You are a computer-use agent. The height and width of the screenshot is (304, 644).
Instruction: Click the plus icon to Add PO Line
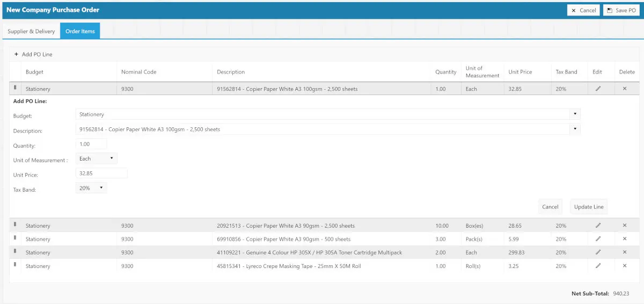pyautogui.click(x=16, y=54)
